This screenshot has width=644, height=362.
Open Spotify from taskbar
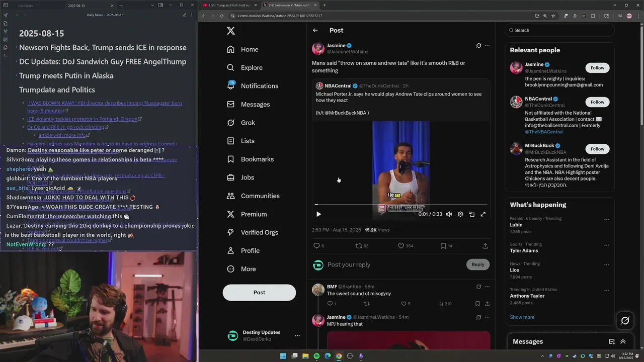(316, 356)
